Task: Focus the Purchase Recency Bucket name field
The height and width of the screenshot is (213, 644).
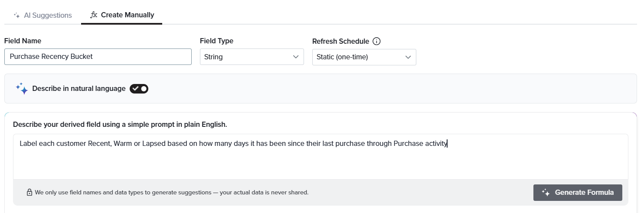Action: (98, 56)
